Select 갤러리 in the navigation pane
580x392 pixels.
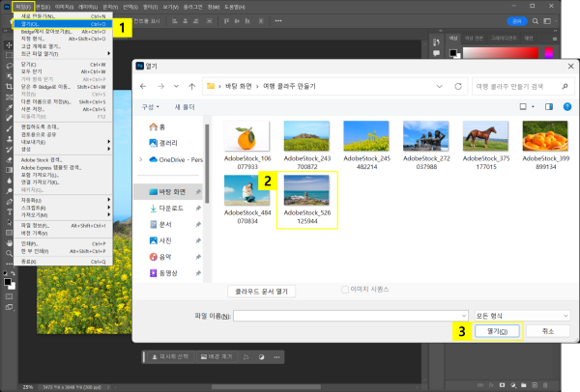point(163,143)
